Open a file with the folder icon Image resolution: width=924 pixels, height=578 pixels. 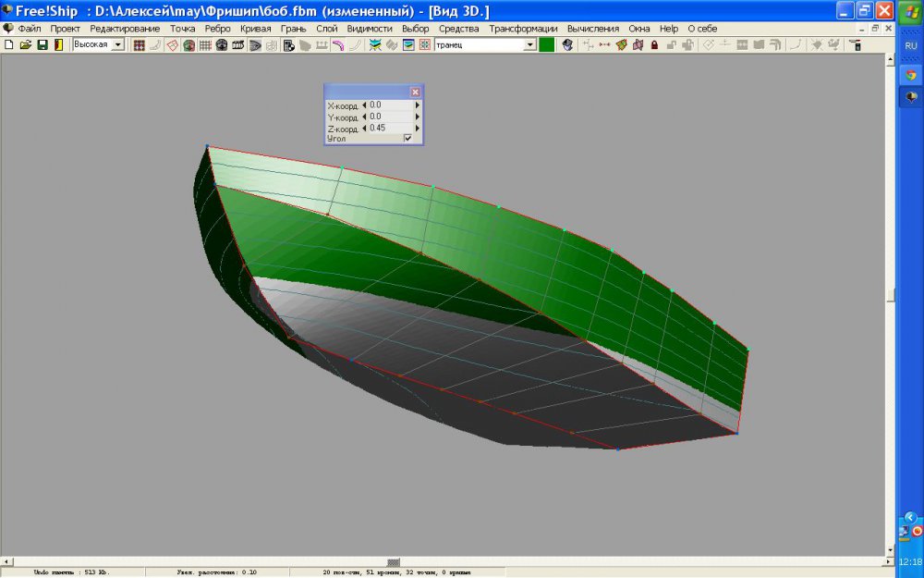pos(25,44)
